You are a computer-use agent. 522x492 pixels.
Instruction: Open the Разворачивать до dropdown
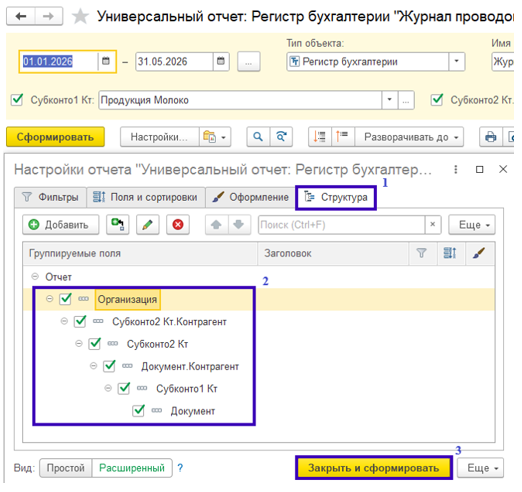[x=409, y=137]
